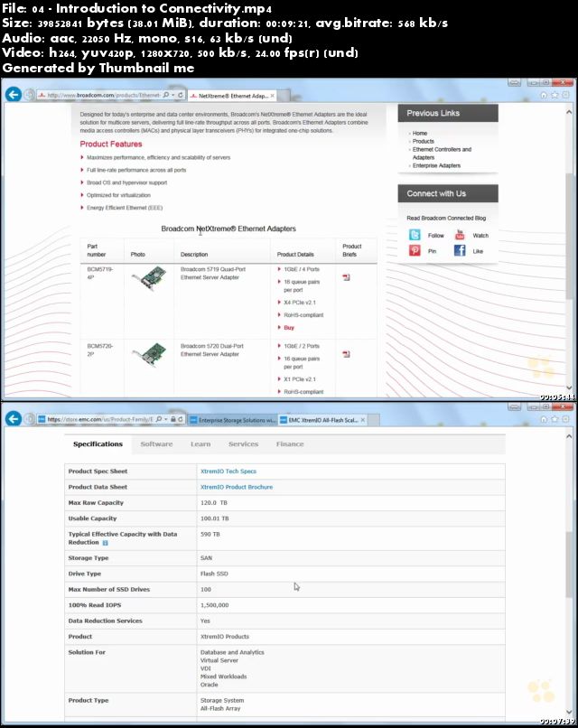Viewport: 578px width, 728px height.
Task: Click scroll up arrow on Broadcom page
Action: 569,112
